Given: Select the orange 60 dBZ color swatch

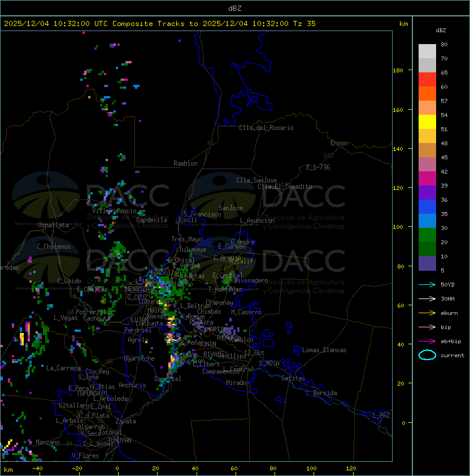Looking at the screenshot, I should point(427,94).
